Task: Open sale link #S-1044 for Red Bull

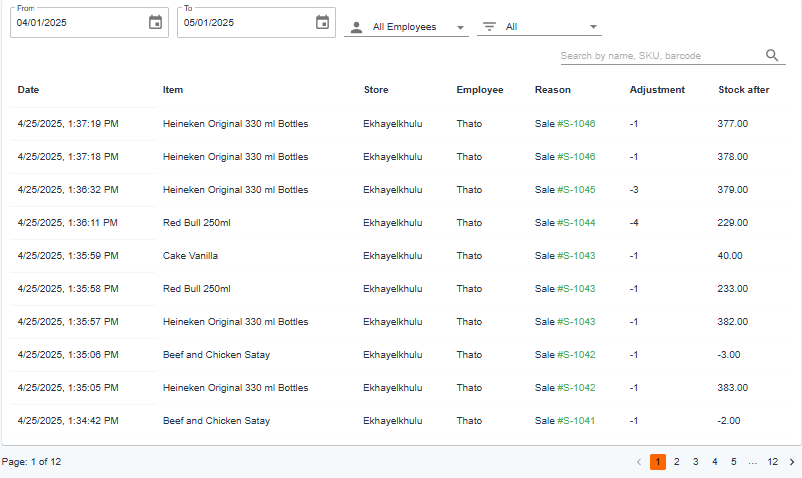Action: [x=576, y=223]
